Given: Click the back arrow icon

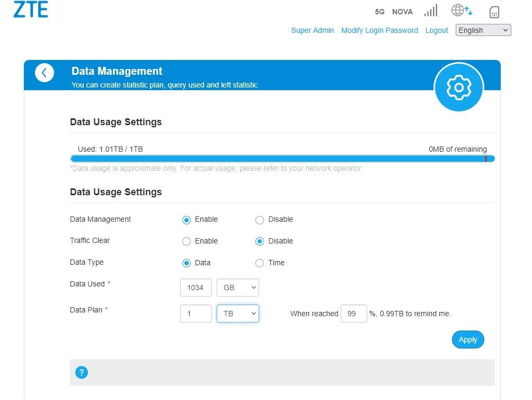Looking at the screenshot, I should point(45,73).
